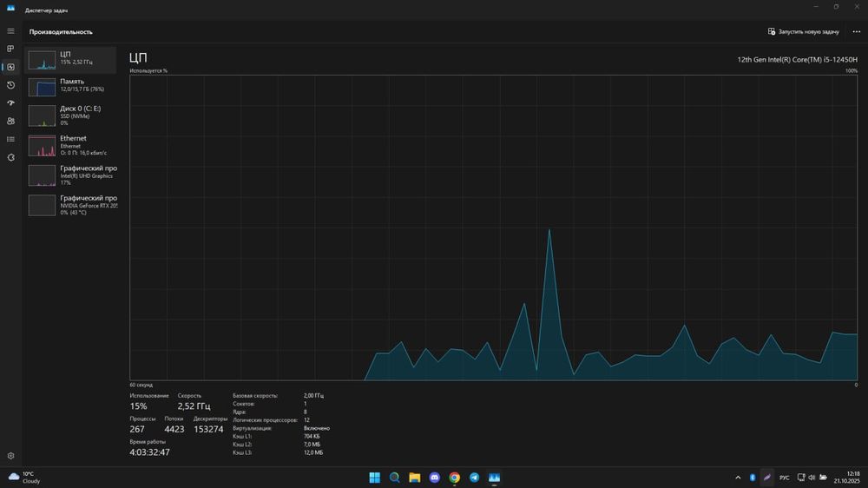Click the Bluetooth tray icon

point(753,478)
